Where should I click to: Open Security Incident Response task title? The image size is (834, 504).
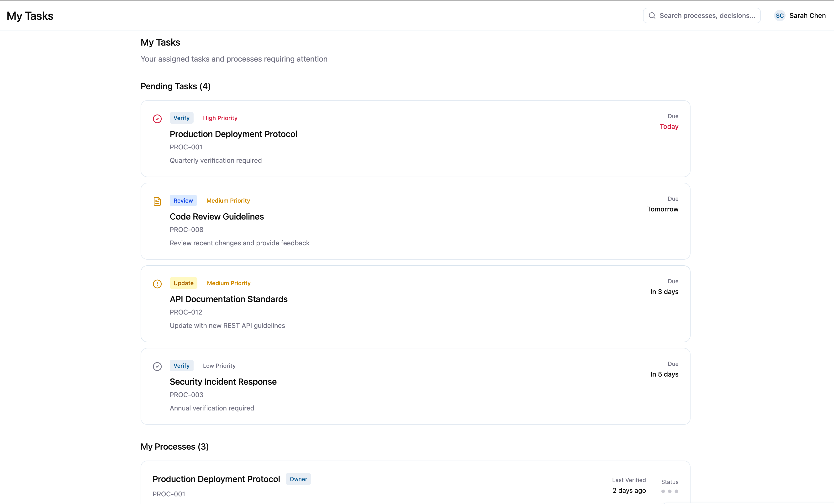[x=223, y=382]
